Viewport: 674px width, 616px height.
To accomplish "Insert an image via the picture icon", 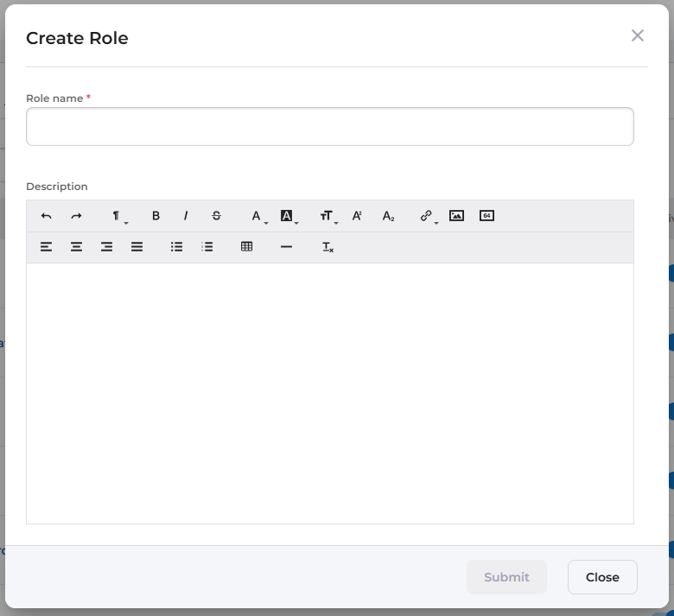I will coord(457,216).
